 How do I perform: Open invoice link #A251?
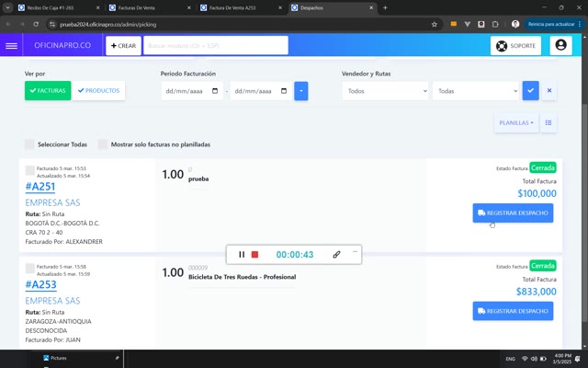tap(40, 187)
